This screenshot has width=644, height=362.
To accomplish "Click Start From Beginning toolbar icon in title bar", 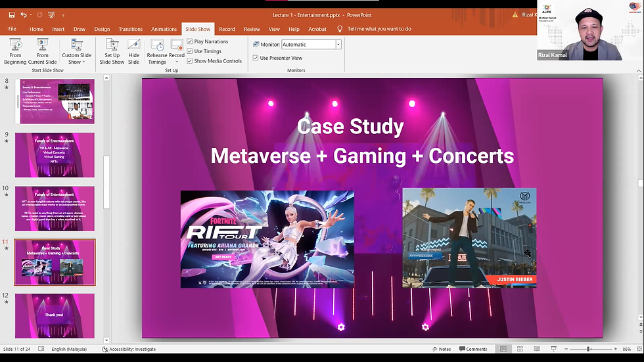I will pos(51,14).
